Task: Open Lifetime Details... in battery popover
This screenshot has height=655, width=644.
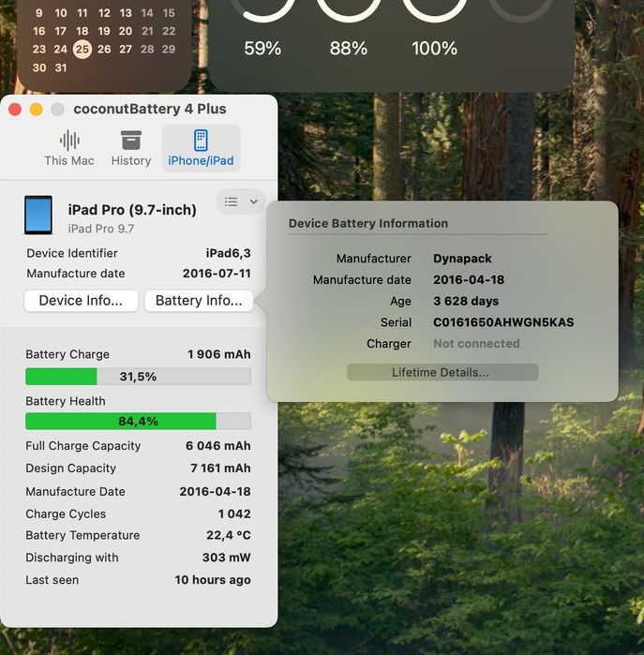Action: coord(442,372)
